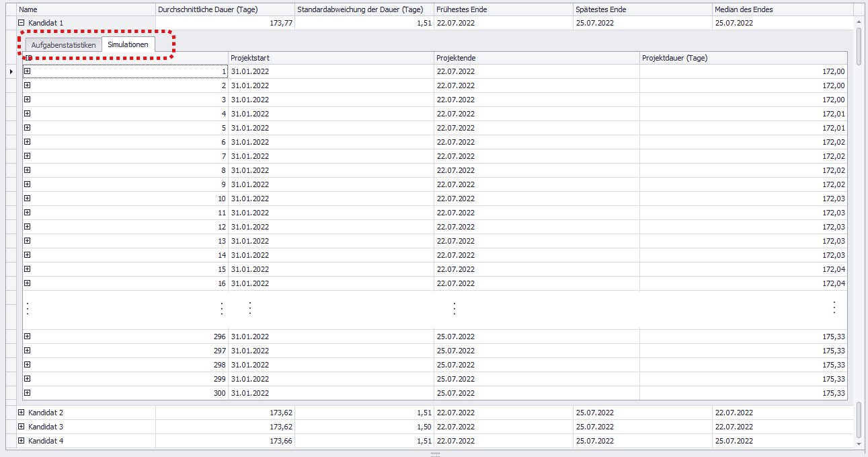Select the Projektende cell of simulation 8
The width and height of the screenshot is (868, 457).
(x=537, y=170)
